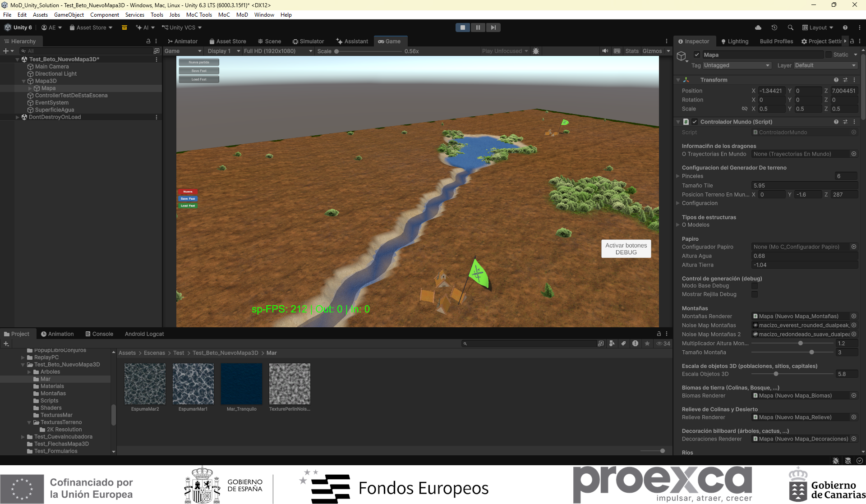The image size is (866, 504).
Task: Toggle Mapa object active checkbox
Action: pos(697,55)
